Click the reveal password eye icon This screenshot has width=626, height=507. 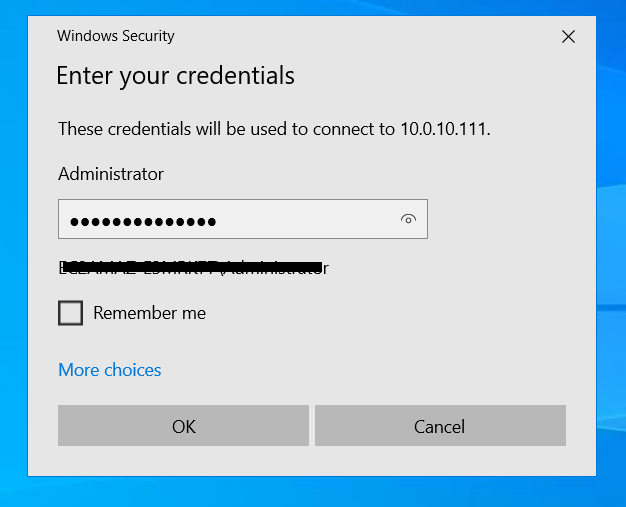click(407, 220)
